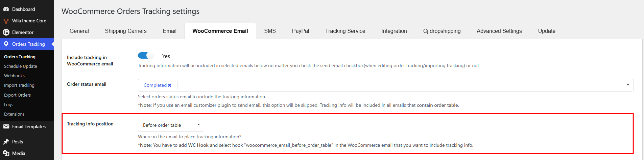The width and height of the screenshot is (644, 160).
Task: Expand the Order status email dropdown arrow
Action: click(628, 85)
